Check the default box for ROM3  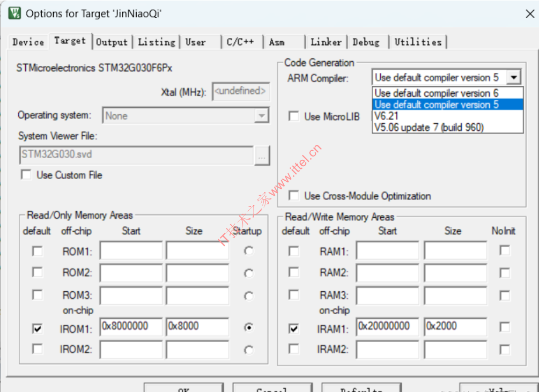pos(38,295)
